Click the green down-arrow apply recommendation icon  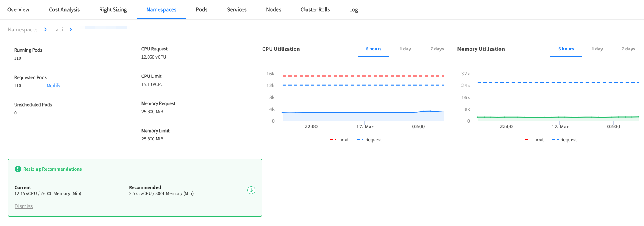(x=251, y=190)
